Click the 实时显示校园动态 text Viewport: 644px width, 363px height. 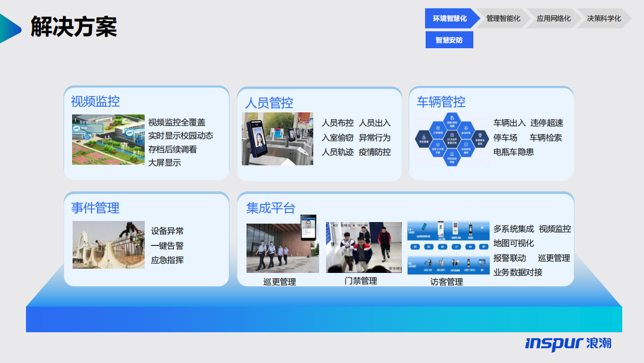click(181, 136)
